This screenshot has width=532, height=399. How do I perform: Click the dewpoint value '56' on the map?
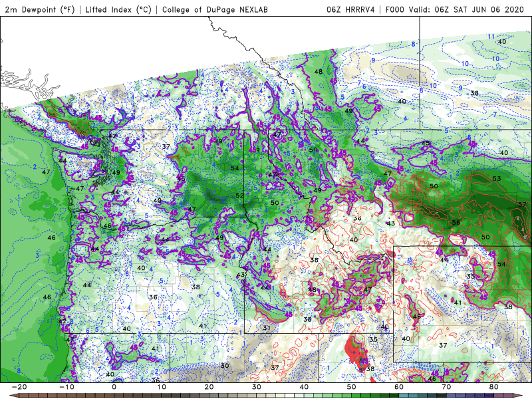(456, 223)
